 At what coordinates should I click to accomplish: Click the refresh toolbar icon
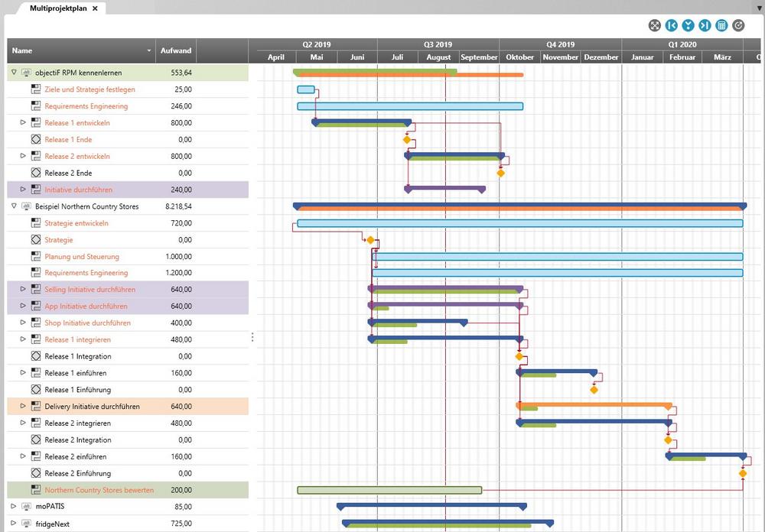[x=738, y=26]
